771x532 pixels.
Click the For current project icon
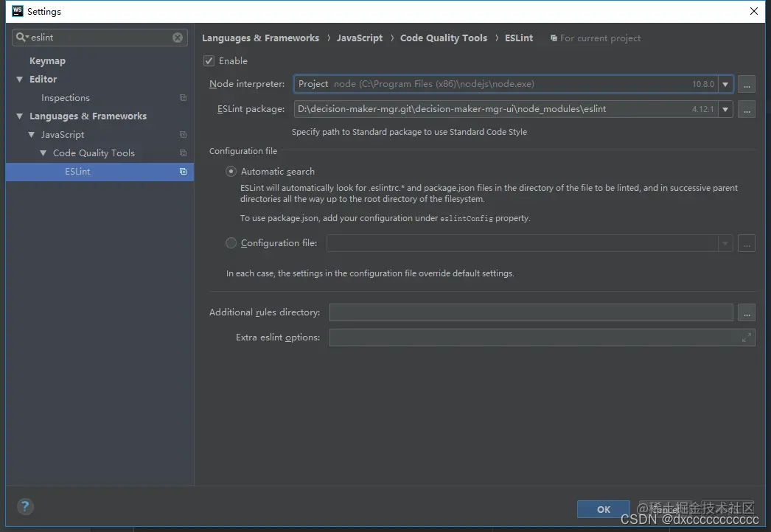click(x=554, y=38)
